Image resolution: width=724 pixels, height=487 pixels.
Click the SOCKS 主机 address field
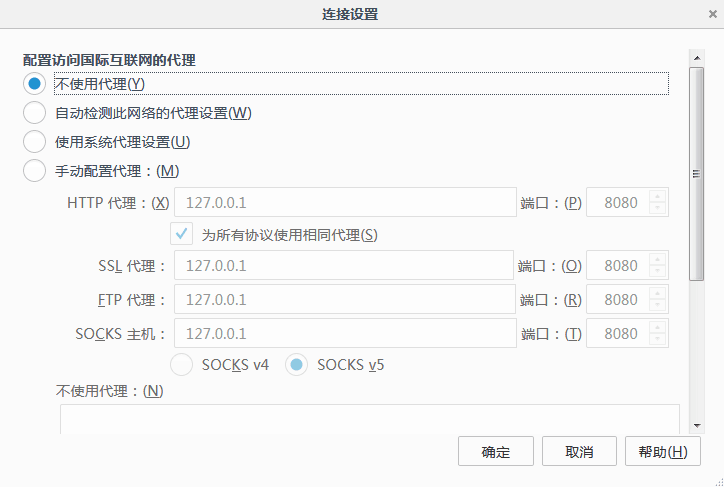pos(345,333)
